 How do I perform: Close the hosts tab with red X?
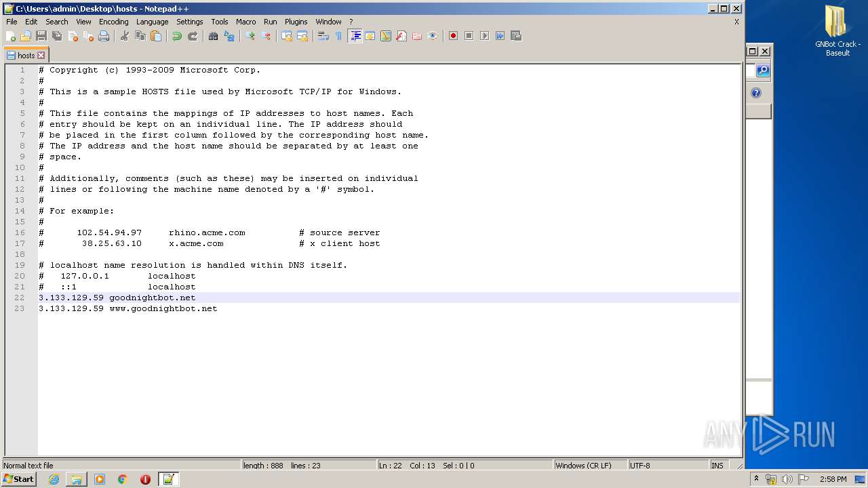coord(41,56)
